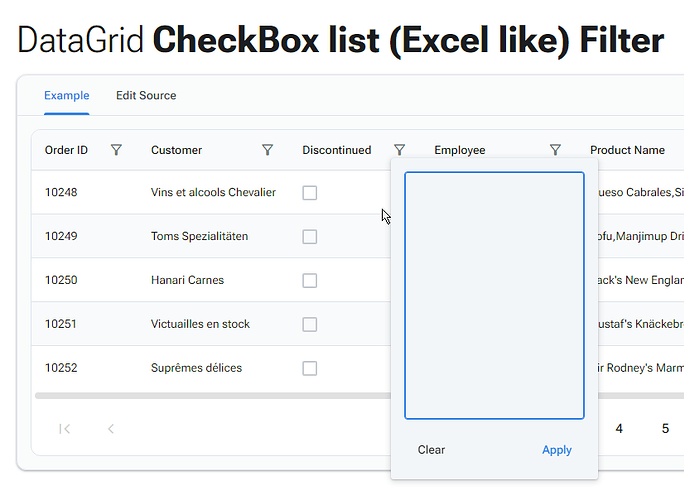The width and height of the screenshot is (684, 500).
Task: Open the Order ID column filter
Action: tap(116, 150)
